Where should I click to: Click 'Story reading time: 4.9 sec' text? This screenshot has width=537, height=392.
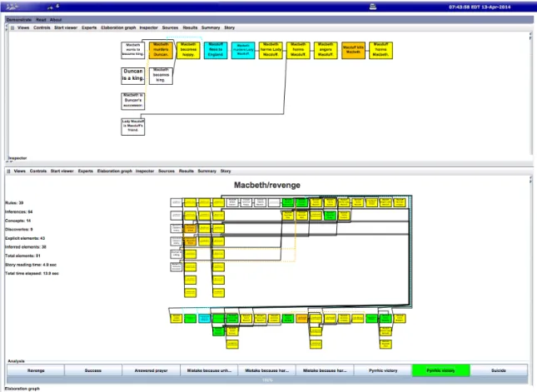tap(31, 265)
